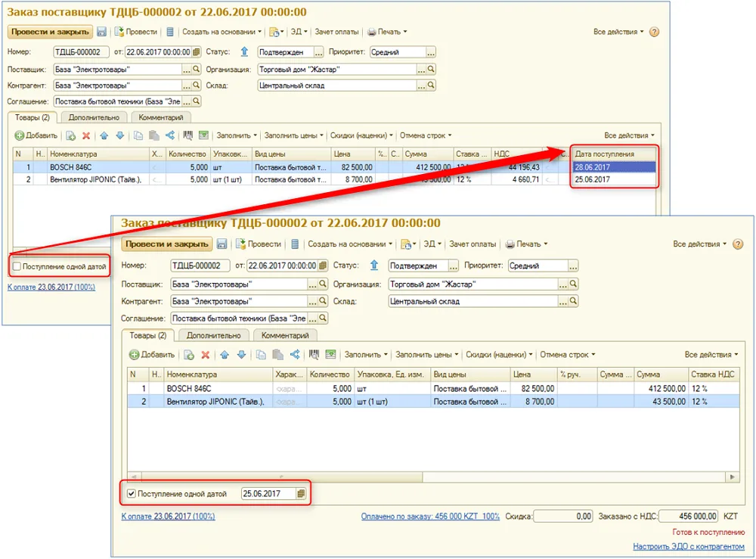Click the magnifier next to Склад in the front window
Screen dimensions: 756x559
click(573, 301)
